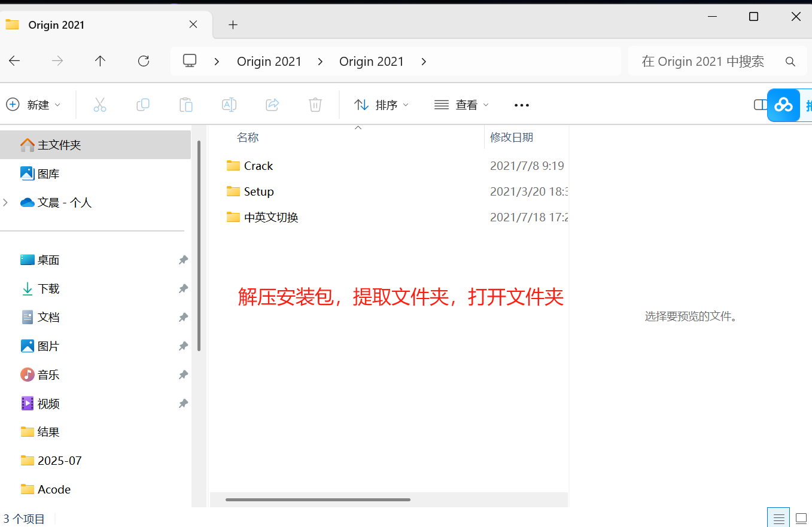This screenshot has height=527, width=812.
Task: Select the Rename icon
Action: point(229,105)
